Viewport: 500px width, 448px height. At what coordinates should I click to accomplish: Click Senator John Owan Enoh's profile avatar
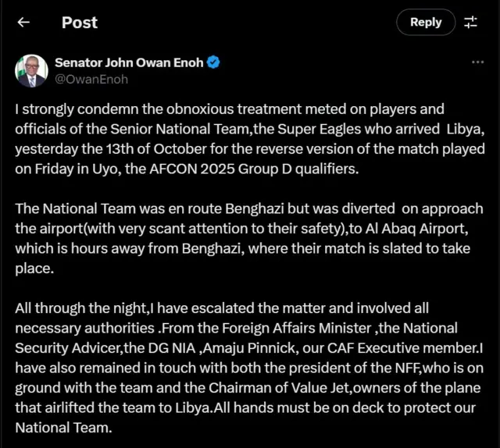(x=32, y=70)
